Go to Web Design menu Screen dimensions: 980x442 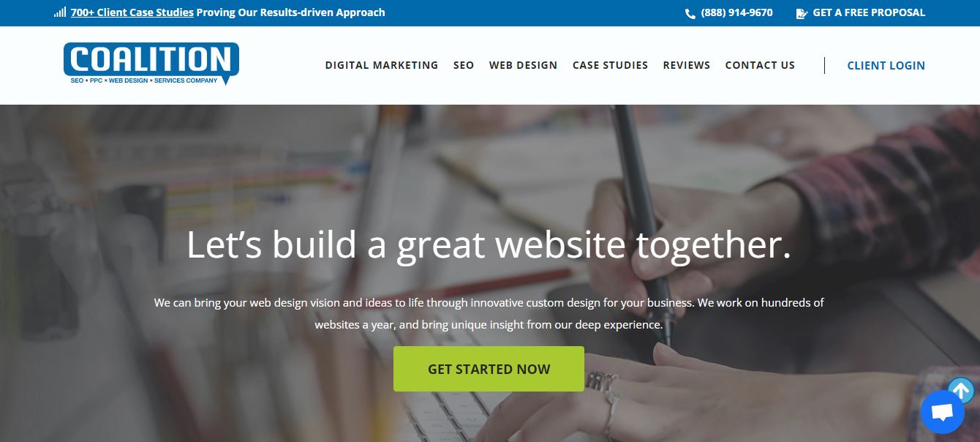pos(523,65)
